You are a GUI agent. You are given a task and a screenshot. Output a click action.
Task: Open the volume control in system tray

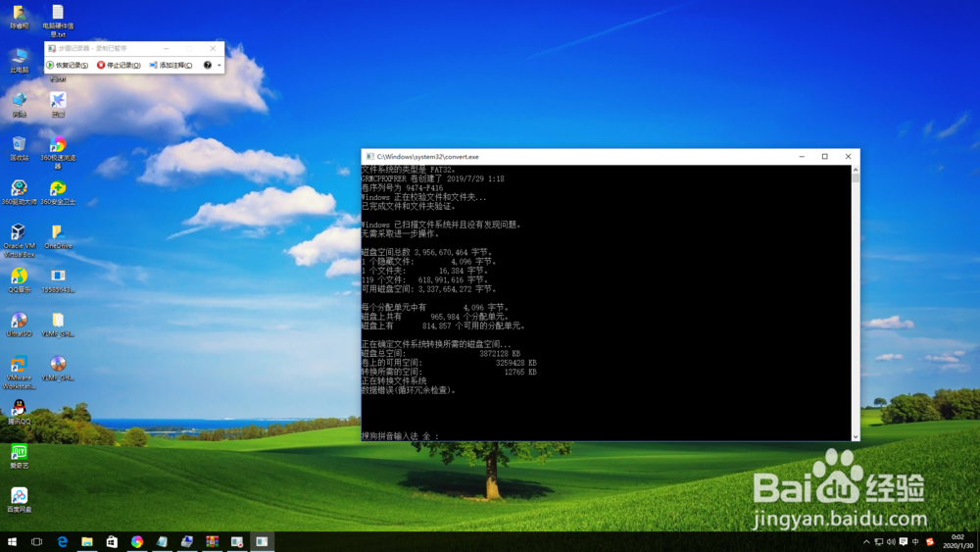click(x=891, y=542)
